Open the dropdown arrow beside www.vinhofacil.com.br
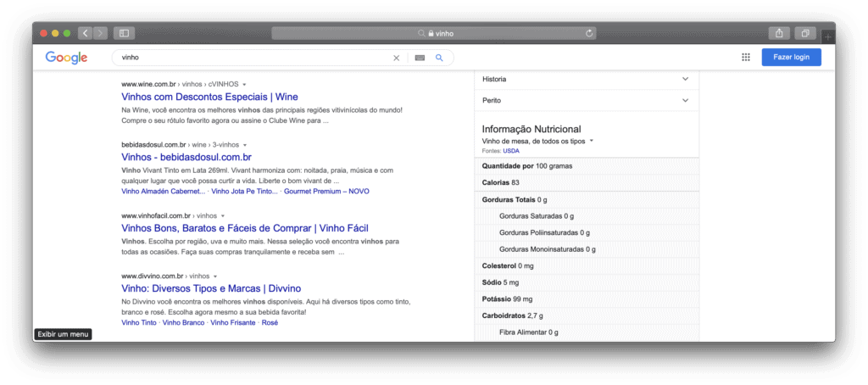The image size is (868, 385). coord(223,216)
